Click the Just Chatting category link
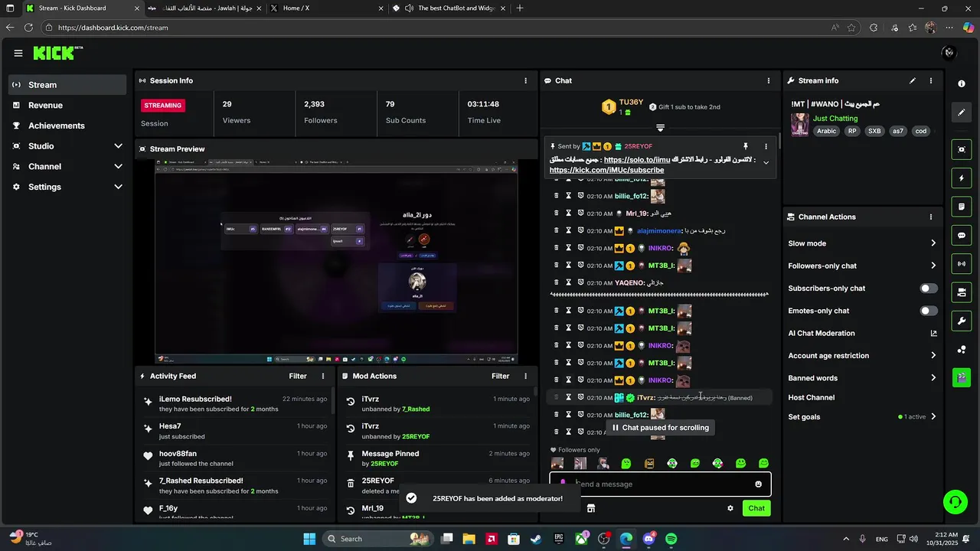The height and width of the screenshot is (551, 980). (x=835, y=119)
